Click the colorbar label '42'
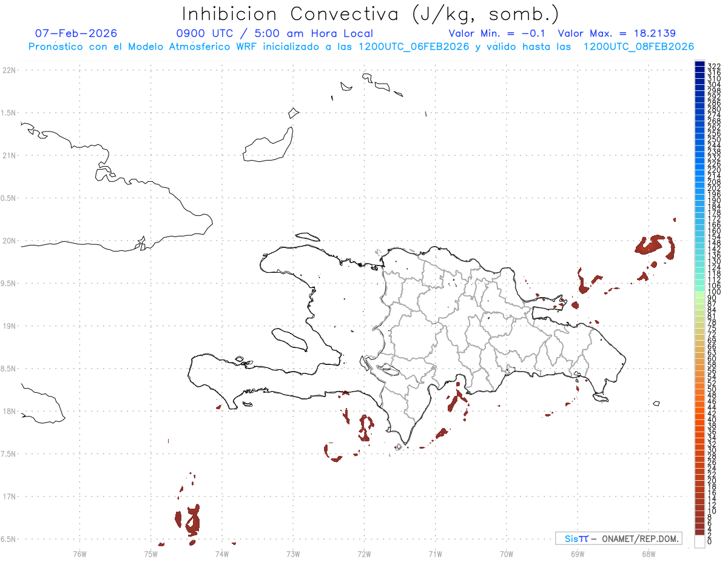 pyautogui.click(x=712, y=413)
